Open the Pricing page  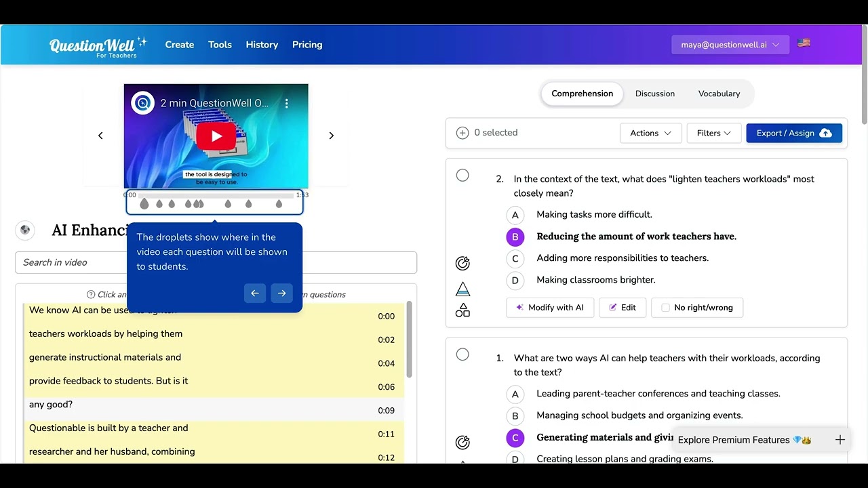307,45
